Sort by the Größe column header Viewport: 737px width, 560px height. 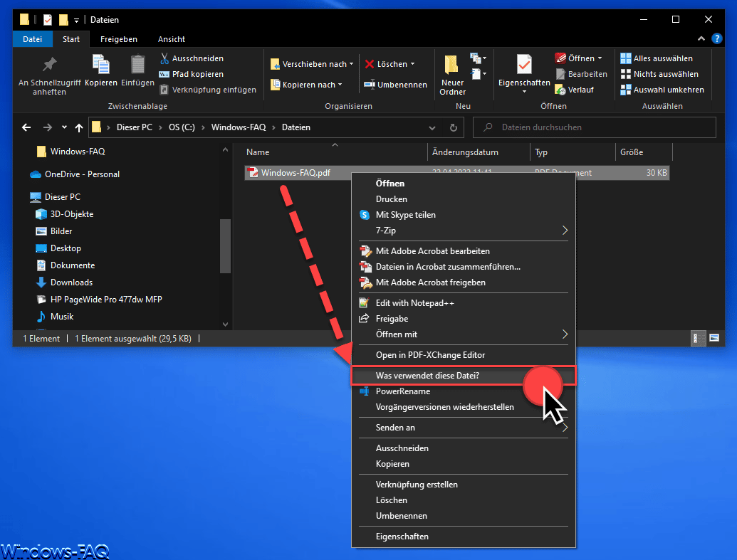coord(644,152)
